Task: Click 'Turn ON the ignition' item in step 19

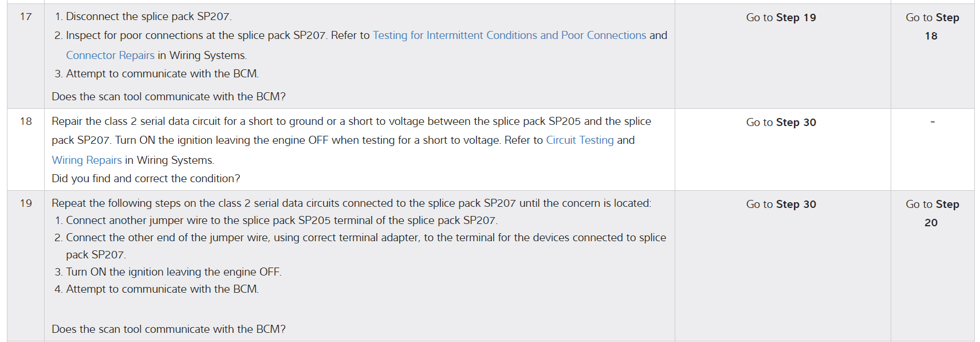Action: pyautogui.click(x=174, y=272)
